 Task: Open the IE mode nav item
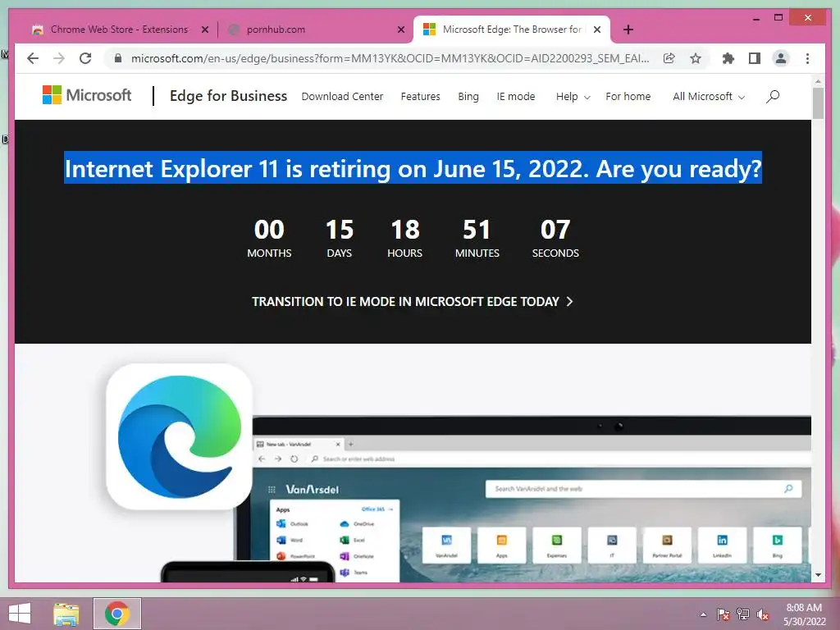coord(516,97)
